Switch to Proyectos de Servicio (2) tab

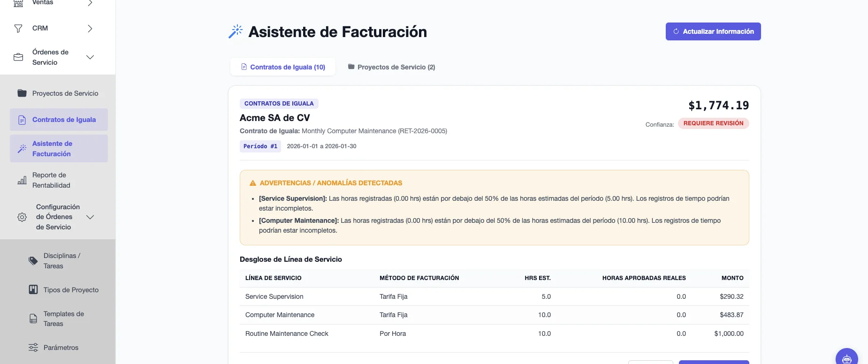pyautogui.click(x=392, y=67)
